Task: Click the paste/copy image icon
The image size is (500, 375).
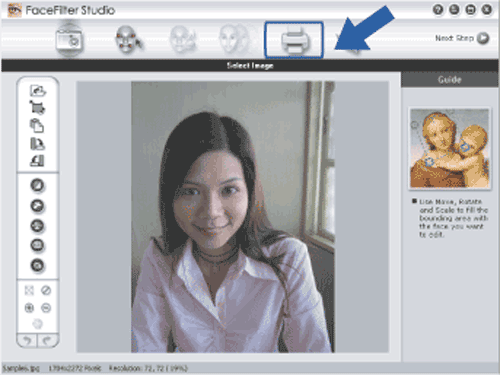Action: tap(37, 126)
